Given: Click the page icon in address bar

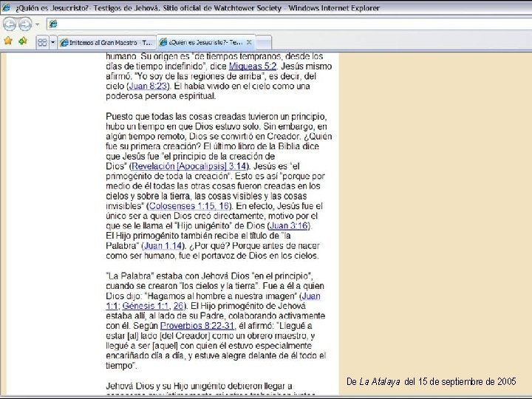Looking at the screenshot, I should click(x=53, y=24).
